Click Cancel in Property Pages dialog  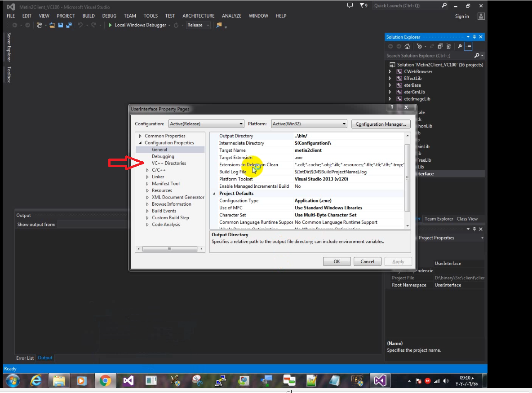click(x=368, y=261)
